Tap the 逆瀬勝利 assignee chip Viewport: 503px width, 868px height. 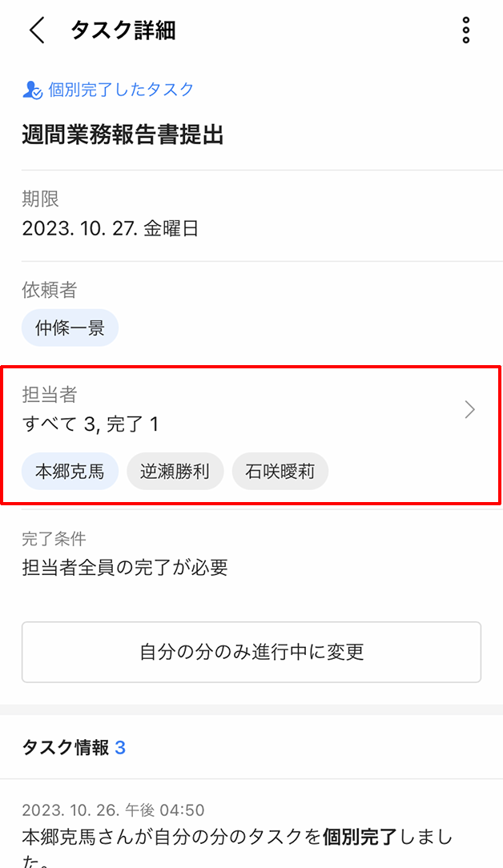(x=175, y=471)
